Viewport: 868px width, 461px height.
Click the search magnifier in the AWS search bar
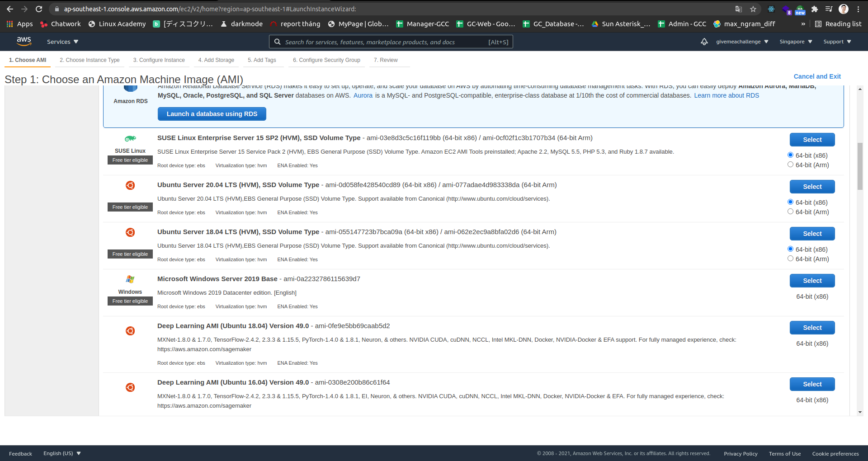coord(278,42)
